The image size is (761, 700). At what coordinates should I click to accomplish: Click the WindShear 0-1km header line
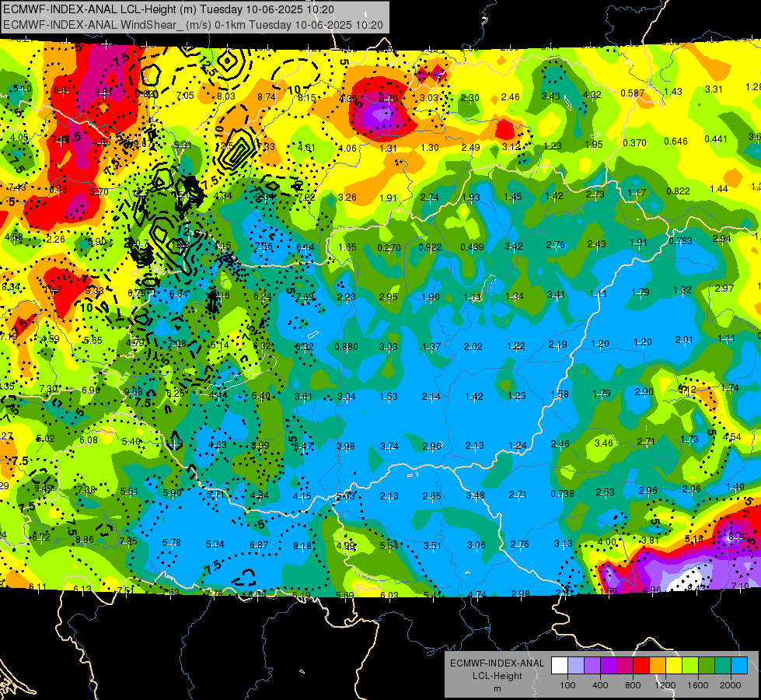(x=193, y=25)
